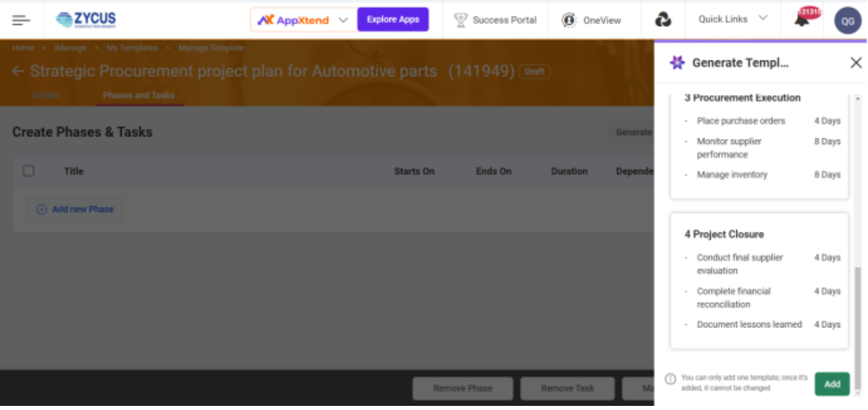868x410 pixels.
Task: Click the 4 Project Closure heading
Action: (724, 234)
